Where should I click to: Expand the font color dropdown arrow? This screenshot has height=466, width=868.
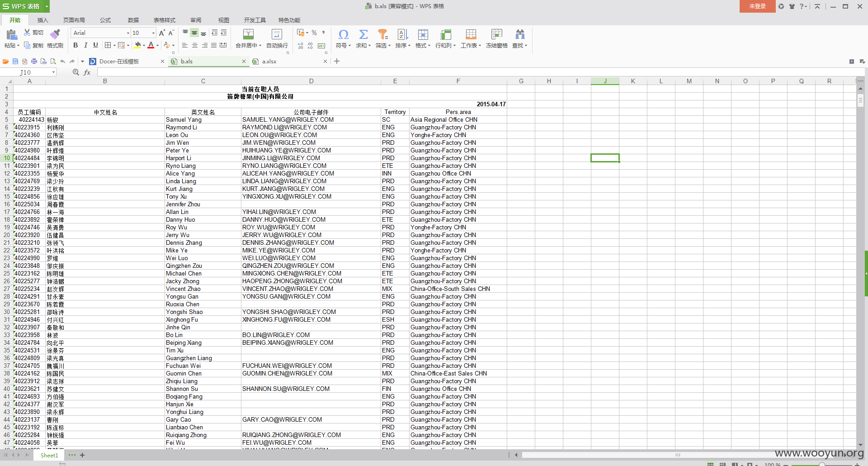(x=157, y=46)
